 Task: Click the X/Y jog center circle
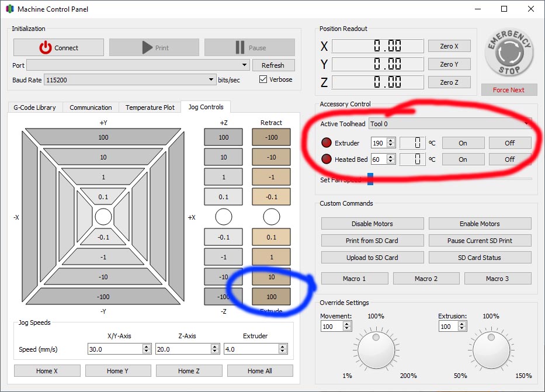pos(103,217)
